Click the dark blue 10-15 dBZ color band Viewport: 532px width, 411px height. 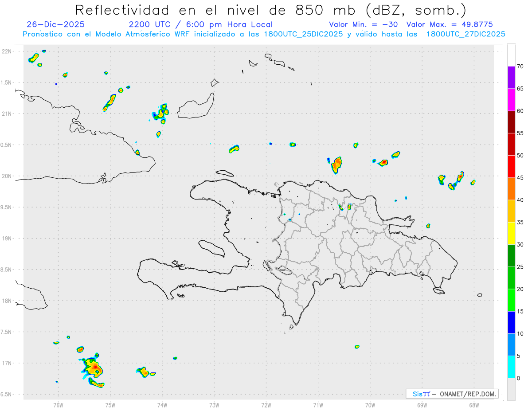[x=511, y=322]
